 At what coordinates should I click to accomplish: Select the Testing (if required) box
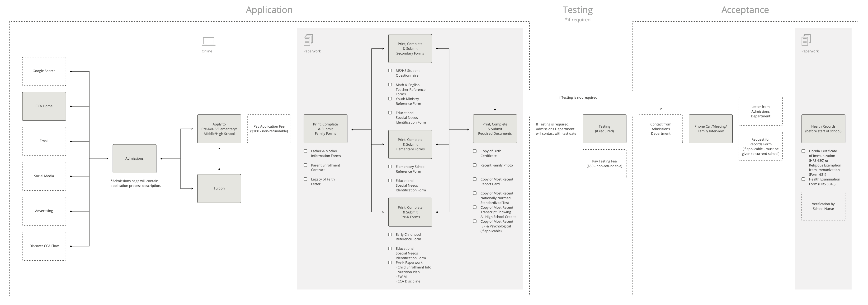click(x=604, y=129)
